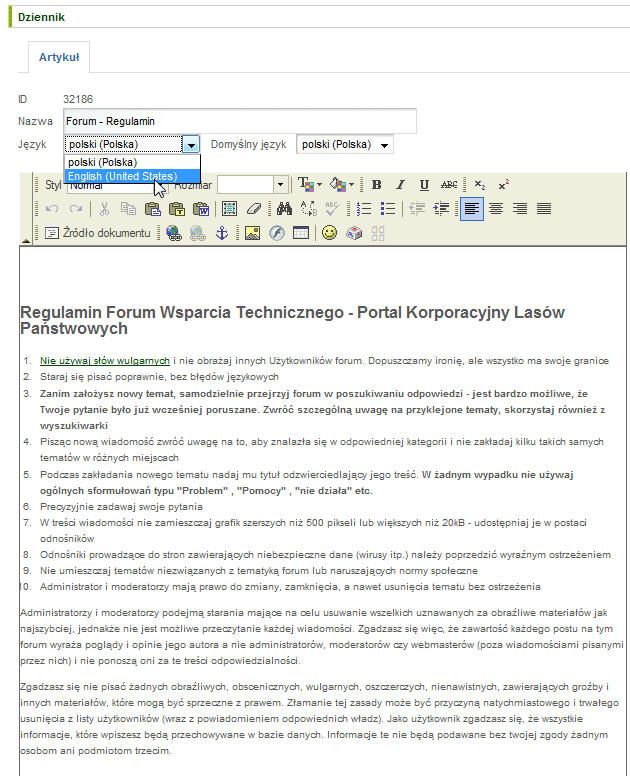630x776 pixels.
Task: Click the ID value 32186
Action: pos(78,99)
